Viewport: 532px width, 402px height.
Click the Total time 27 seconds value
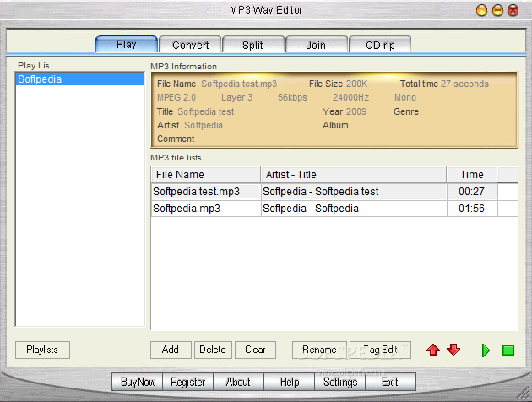point(464,84)
